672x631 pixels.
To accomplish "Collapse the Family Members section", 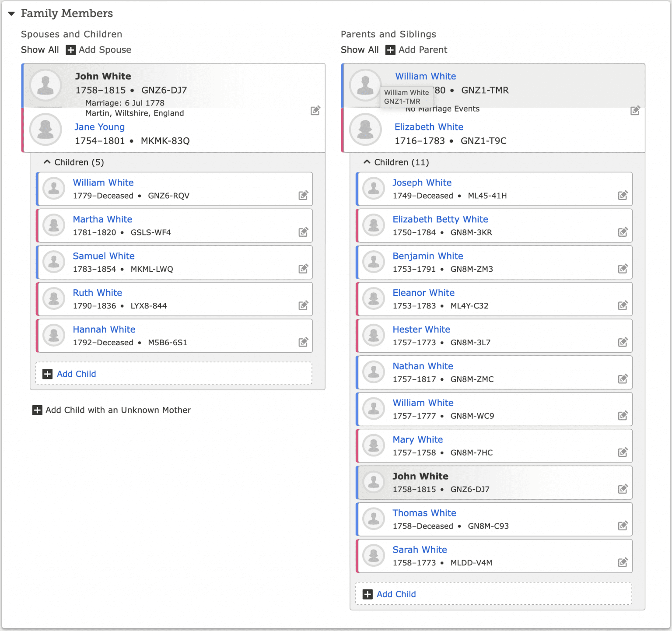I will coord(11,14).
